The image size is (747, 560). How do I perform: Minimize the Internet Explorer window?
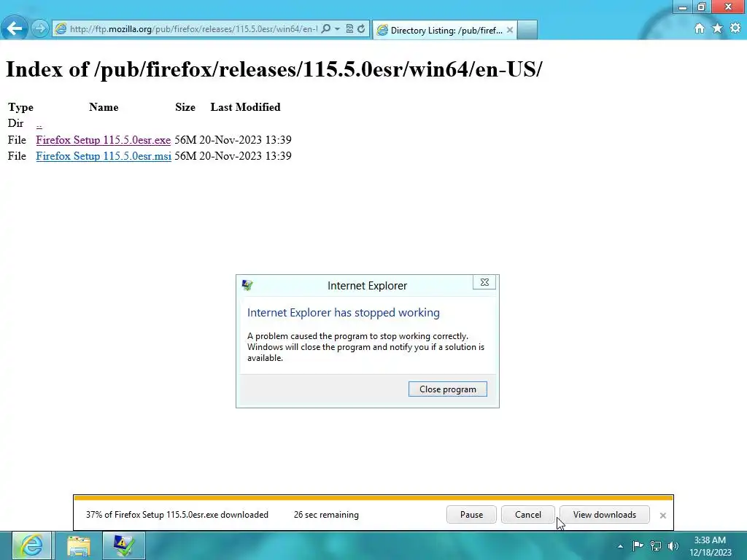point(683,7)
